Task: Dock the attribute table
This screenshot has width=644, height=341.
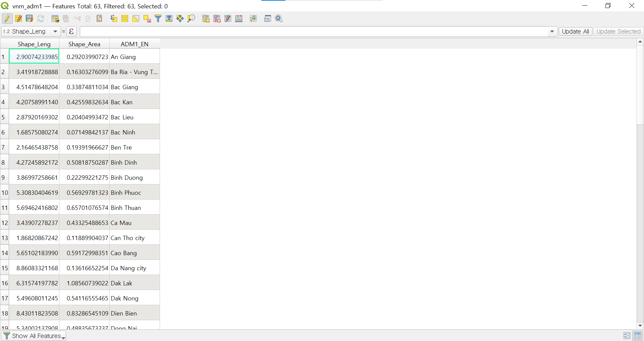Action: click(268, 19)
